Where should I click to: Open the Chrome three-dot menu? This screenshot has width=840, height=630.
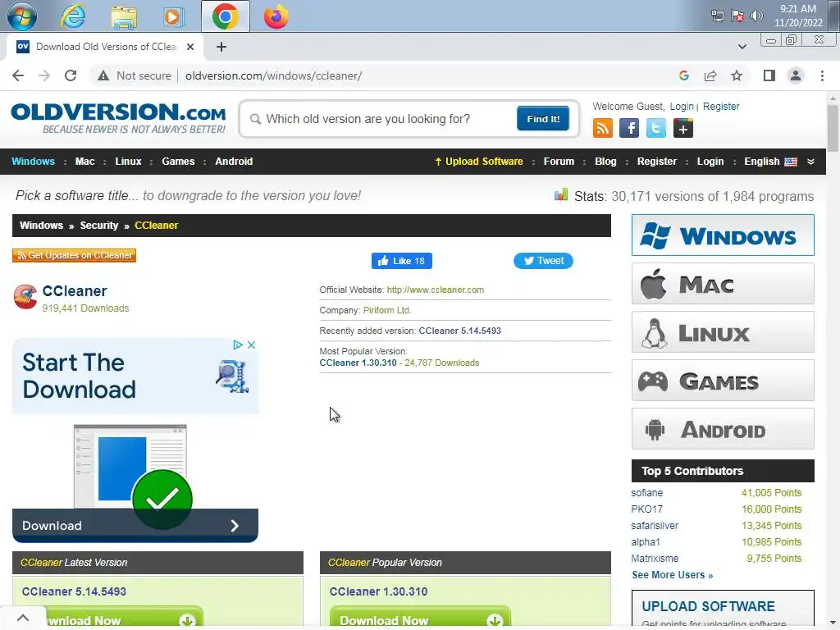(x=822, y=75)
